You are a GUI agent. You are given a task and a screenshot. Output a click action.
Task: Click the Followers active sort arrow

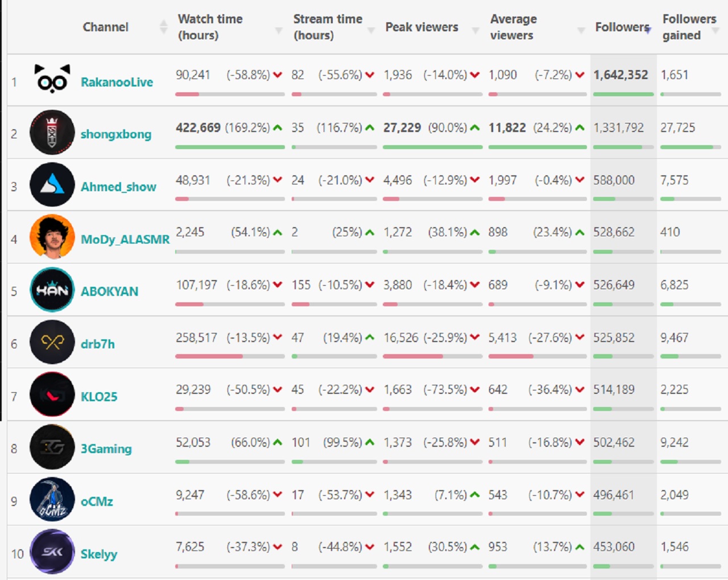(648, 30)
